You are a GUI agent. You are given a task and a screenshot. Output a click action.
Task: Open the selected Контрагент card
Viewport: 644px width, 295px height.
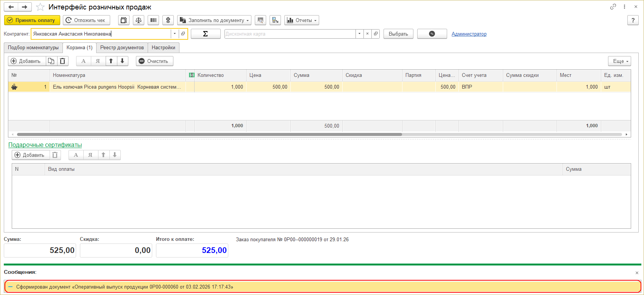(x=183, y=34)
